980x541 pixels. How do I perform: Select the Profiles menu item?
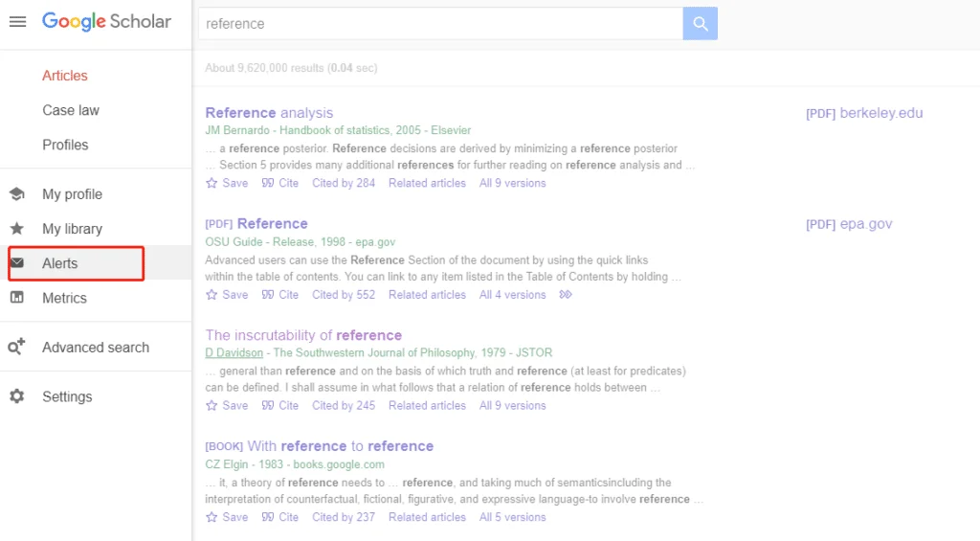[x=65, y=145]
